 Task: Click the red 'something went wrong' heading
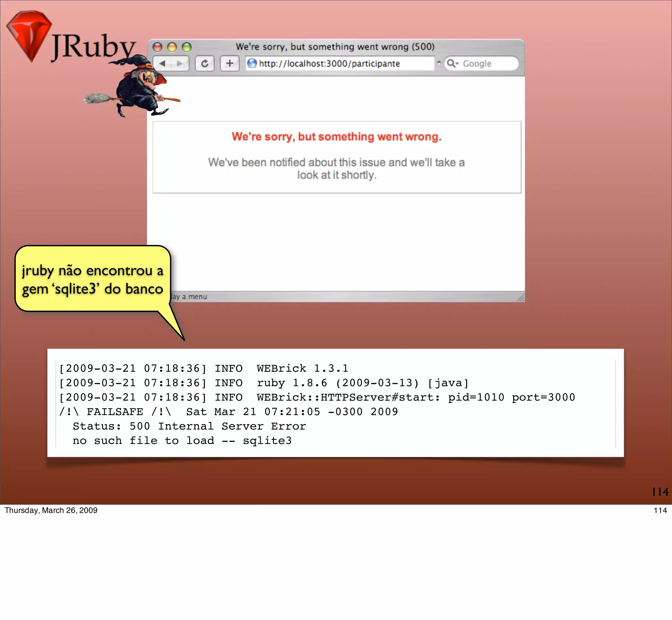point(337,137)
